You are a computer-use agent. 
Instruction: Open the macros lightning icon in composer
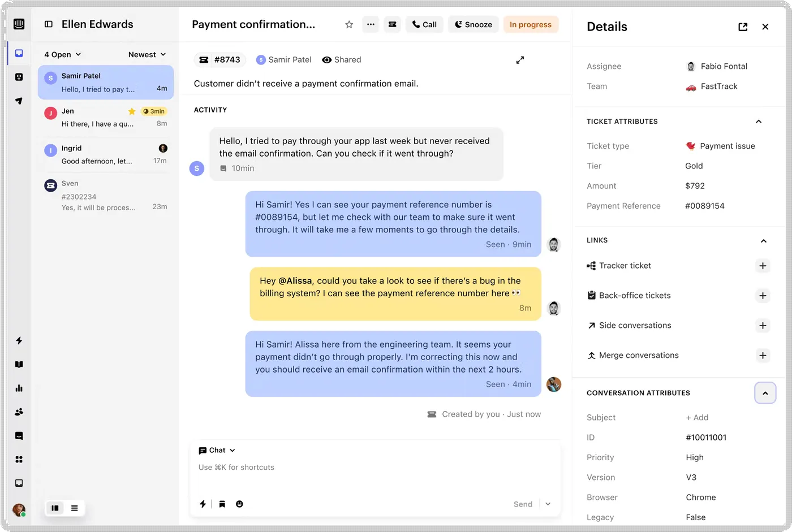(203, 504)
